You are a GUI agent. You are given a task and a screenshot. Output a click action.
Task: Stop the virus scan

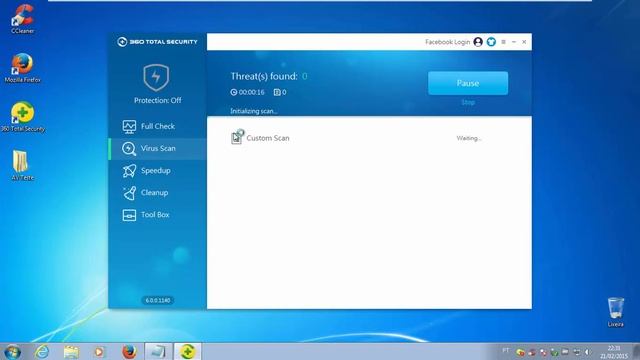tap(468, 102)
